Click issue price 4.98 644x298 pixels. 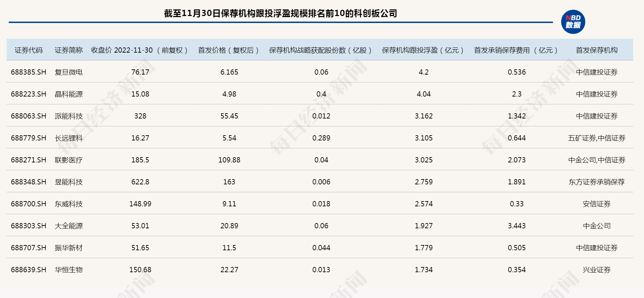tap(229, 94)
